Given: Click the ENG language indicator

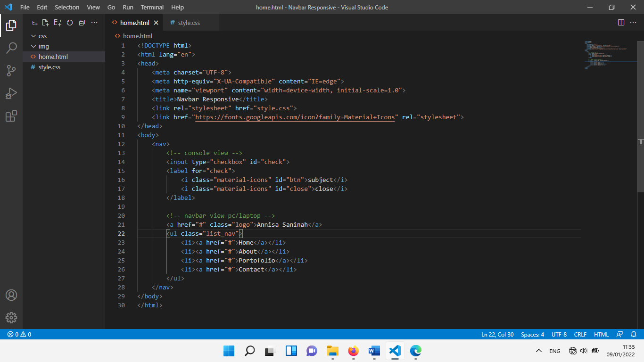Looking at the screenshot, I should click(x=555, y=351).
